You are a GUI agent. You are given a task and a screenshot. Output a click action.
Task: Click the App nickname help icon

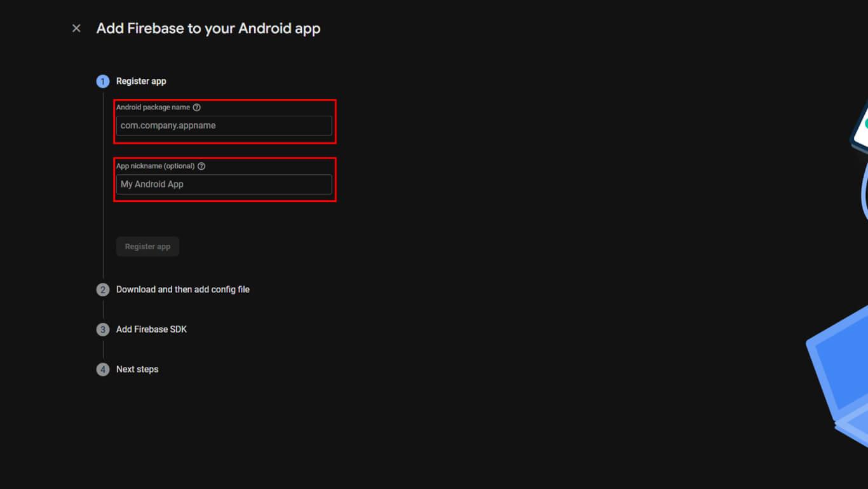(x=202, y=166)
